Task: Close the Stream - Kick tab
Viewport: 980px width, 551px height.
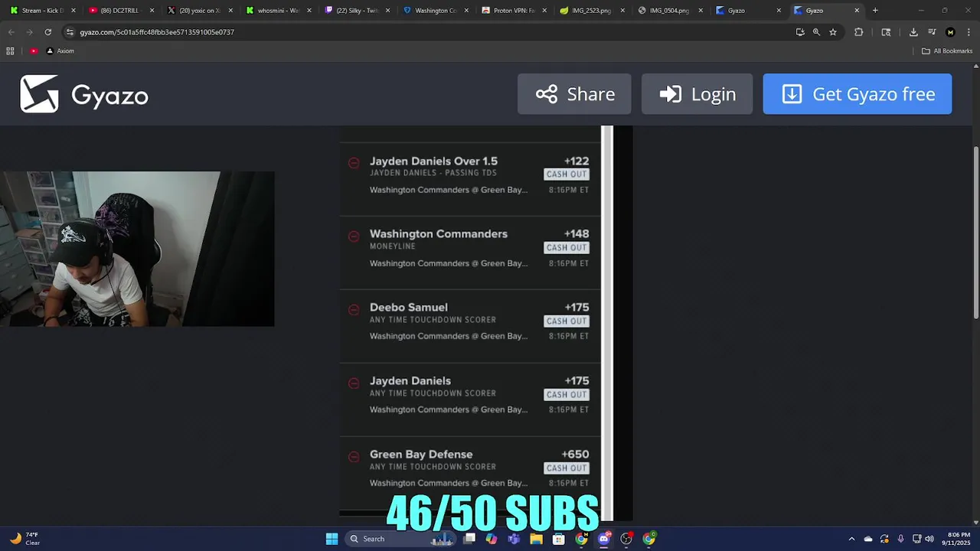Action: click(x=73, y=11)
